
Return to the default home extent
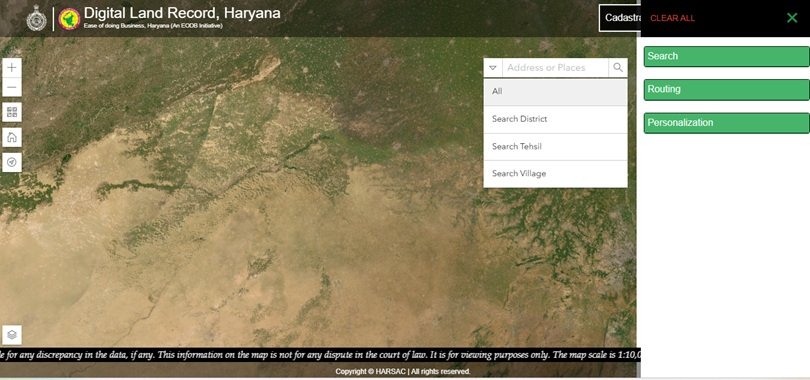(x=12, y=137)
